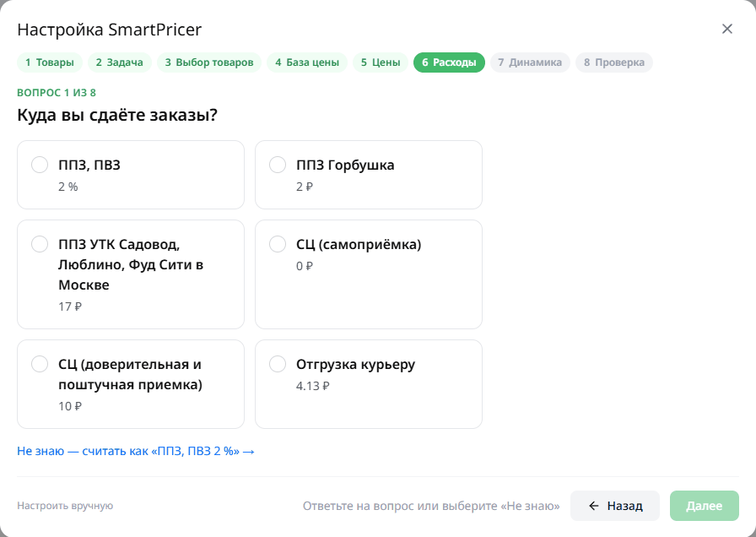Go to step 1 Товары

(50, 62)
